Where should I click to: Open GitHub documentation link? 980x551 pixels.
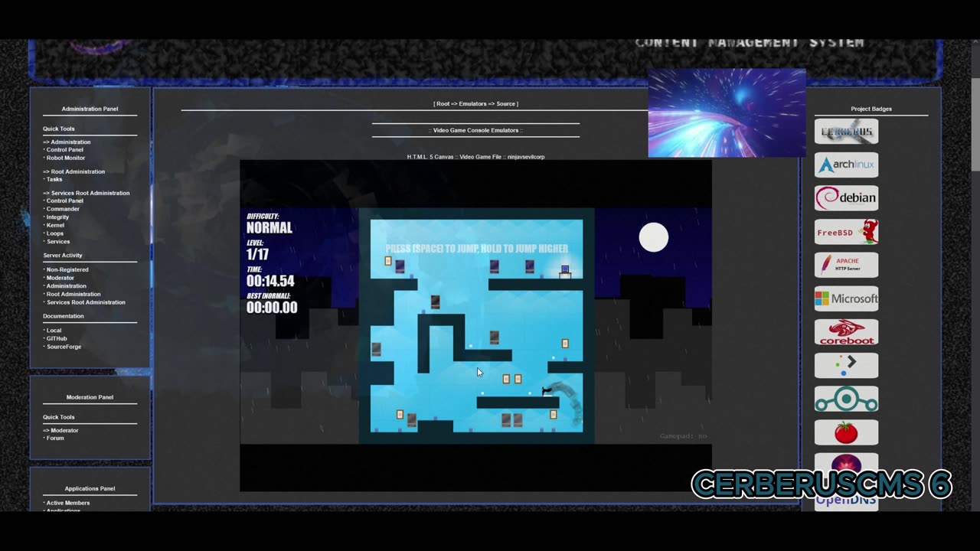[x=57, y=338]
